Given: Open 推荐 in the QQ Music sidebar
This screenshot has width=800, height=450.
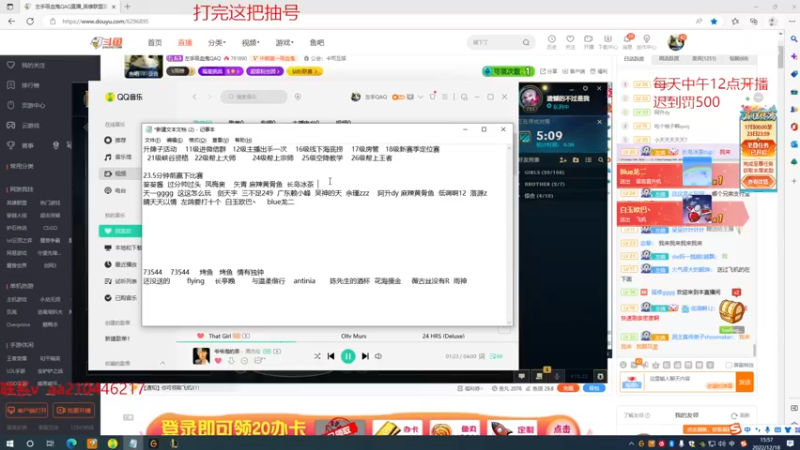Looking at the screenshot, I should 115,140.
